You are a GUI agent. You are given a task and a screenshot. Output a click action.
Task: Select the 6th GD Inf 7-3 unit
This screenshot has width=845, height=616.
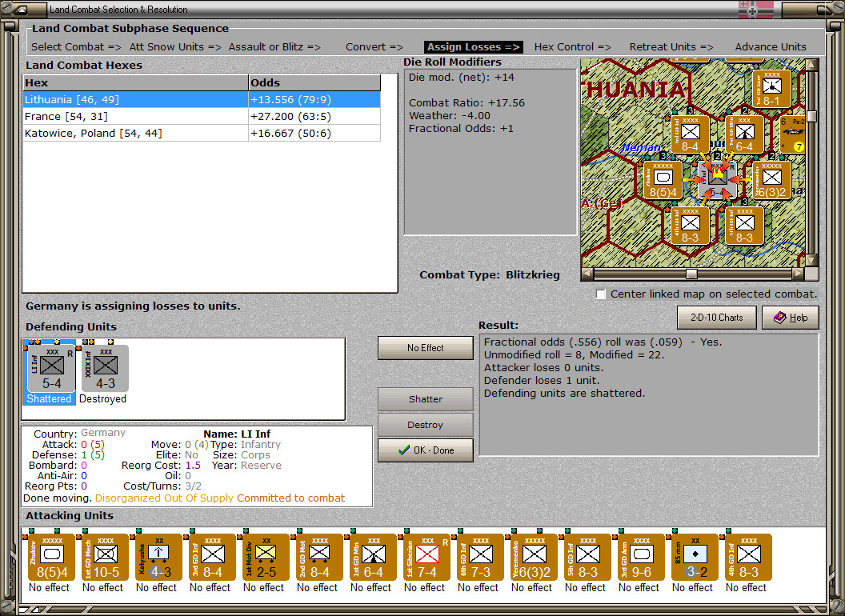(480, 557)
